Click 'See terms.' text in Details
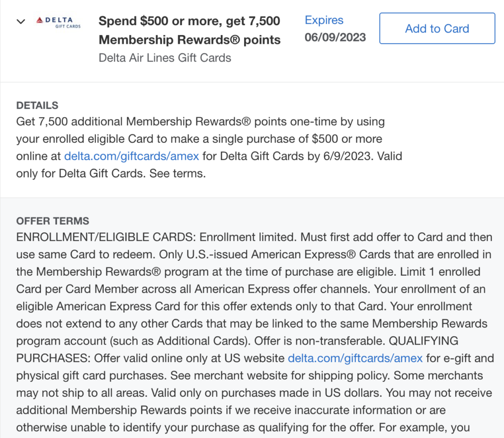The image size is (504, 438). [x=177, y=174]
